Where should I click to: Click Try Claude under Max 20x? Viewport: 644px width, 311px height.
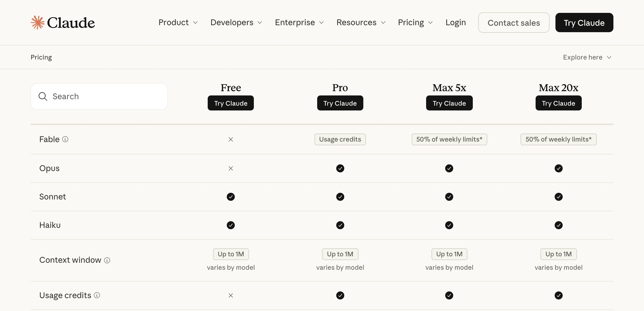tap(559, 103)
